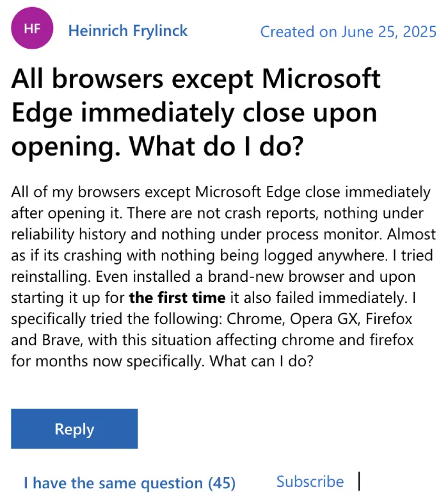Click the Reply button
448x499 pixels.
pyautogui.click(x=74, y=429)
